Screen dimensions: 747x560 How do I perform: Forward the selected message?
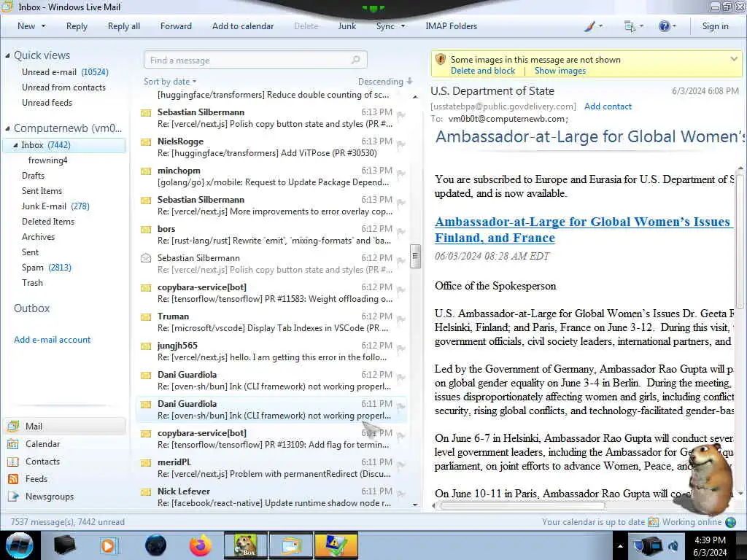(x=176, y=26)
